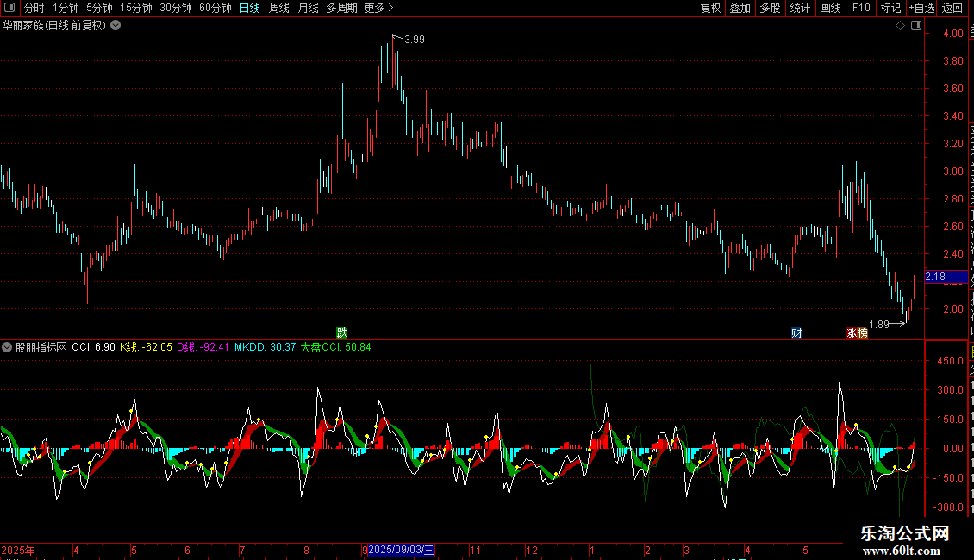Click the D线: -92.41 indicator value
The width and height of the screenshot is (974, 560).
coord(203,347)
